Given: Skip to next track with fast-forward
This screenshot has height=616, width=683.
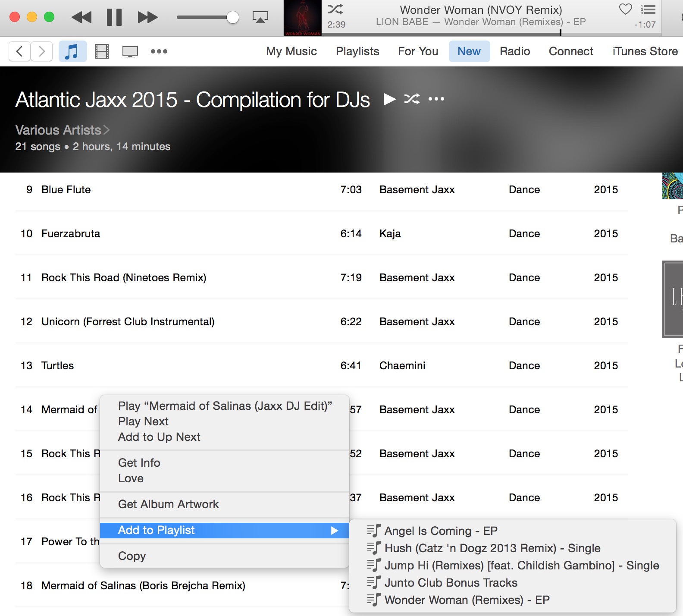Looking at the screenshot, I should pos(147,17).
